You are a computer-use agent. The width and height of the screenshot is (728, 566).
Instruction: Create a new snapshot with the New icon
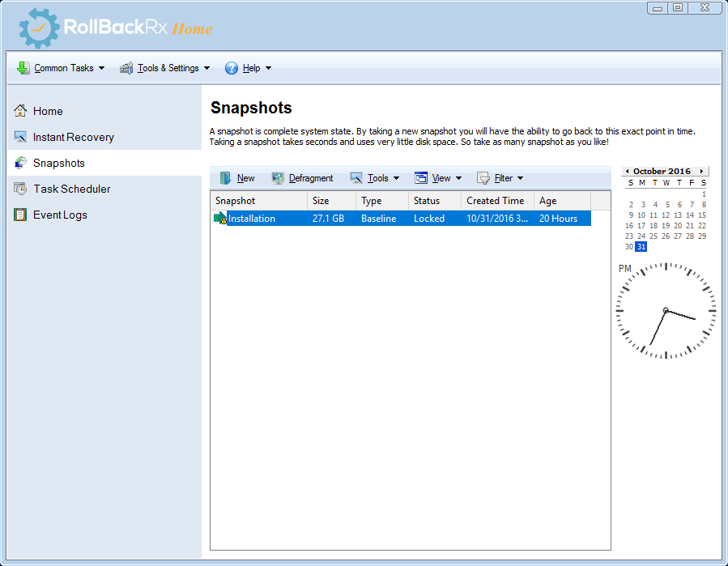click(x=239, y=177)
